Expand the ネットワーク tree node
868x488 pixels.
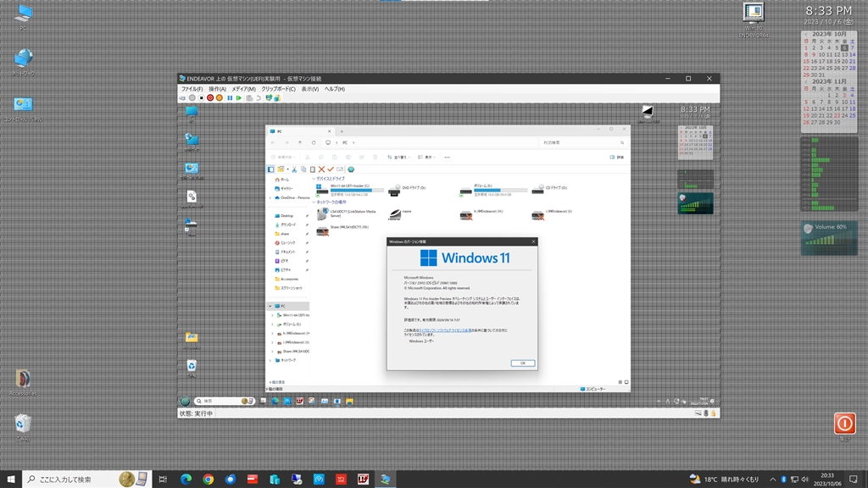[270, 360]
